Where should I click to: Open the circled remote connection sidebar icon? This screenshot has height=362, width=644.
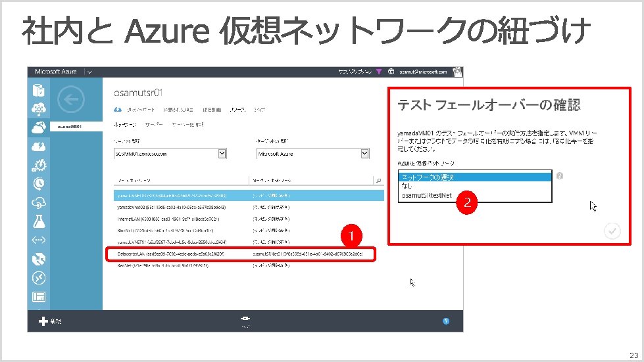click(39, 278)
